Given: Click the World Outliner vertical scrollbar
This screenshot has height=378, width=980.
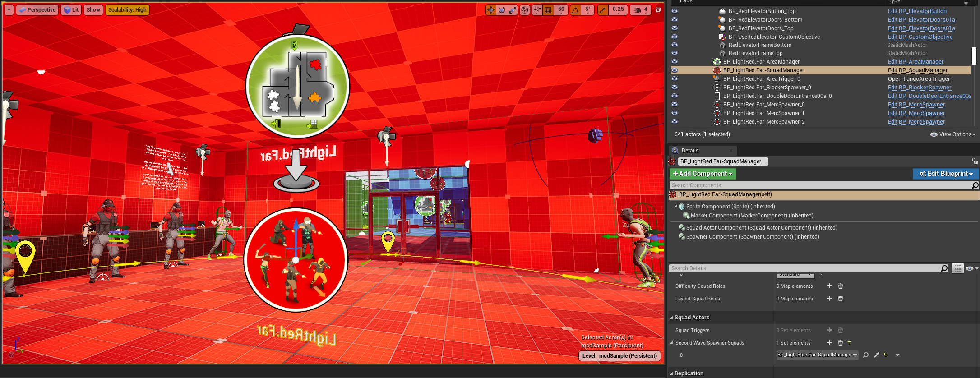Looking at the screenshot, I should coord(974,56).
